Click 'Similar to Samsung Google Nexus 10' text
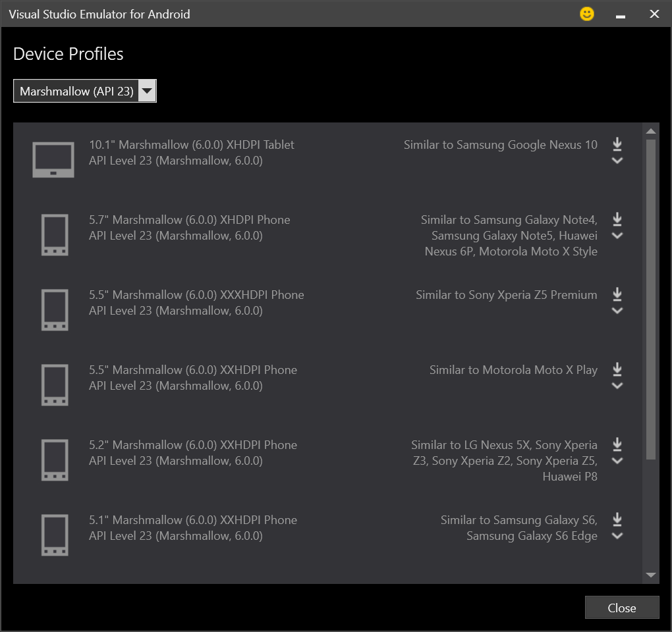Image resolution: width=672 pixels, height=632 pixels. [x=501, y=145]
